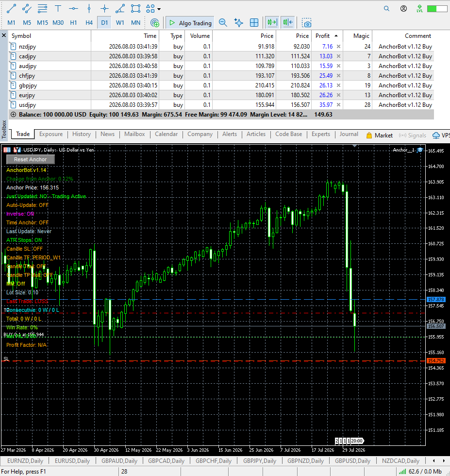Open the Signals link
The image size is (450, 476).
coord(412,136)
